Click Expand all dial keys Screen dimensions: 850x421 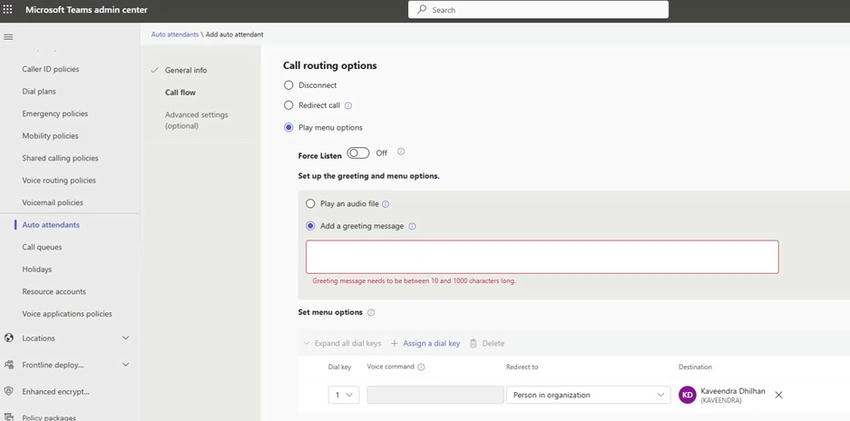[342, 344]
